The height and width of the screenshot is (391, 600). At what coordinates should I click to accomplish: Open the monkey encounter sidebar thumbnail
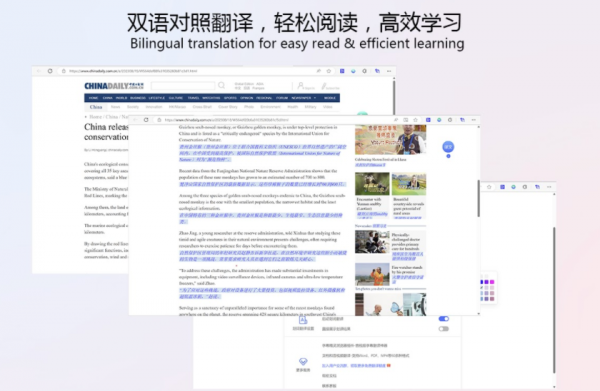pyautogui.click(x=372, y=184)
